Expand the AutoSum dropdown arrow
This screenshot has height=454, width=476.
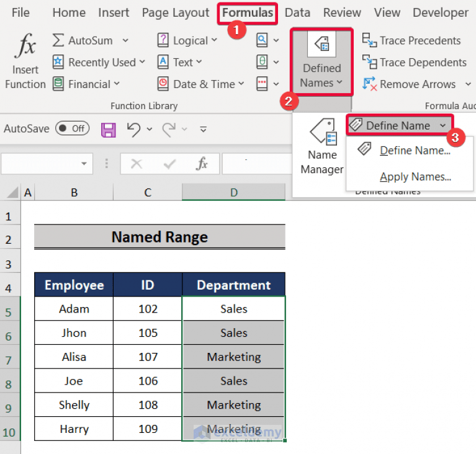click(125, 40)
